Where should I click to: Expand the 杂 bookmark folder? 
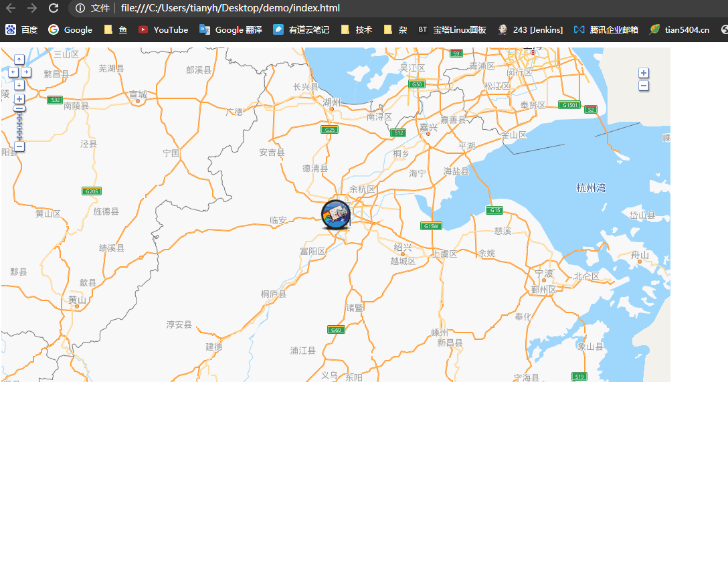[x=396, y=29]
